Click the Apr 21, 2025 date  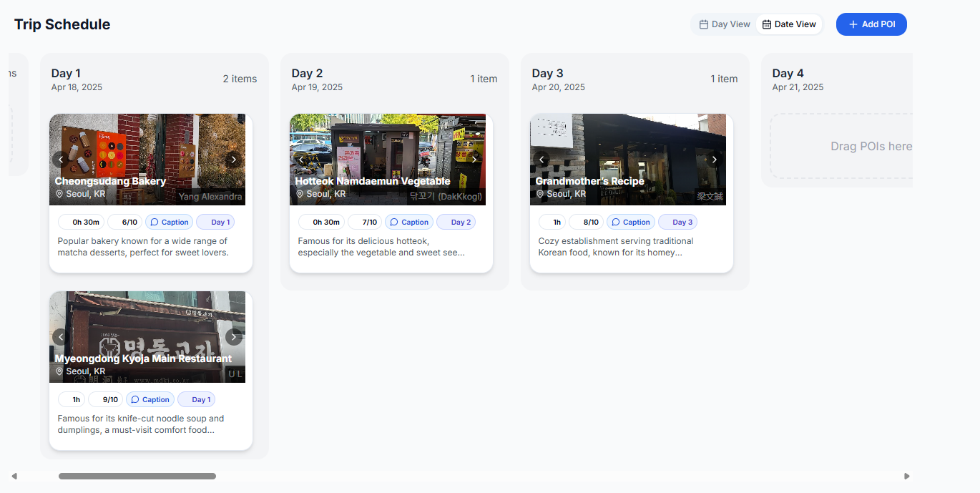pyautogui.click(x=798, y=87)
